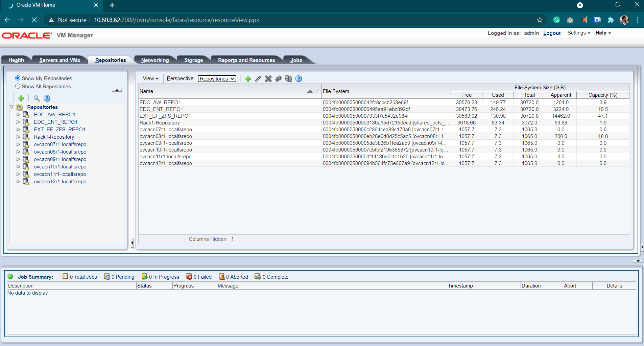The width and height of the screenshot is (644, 346).
Task: Select ovcacn09r1-localfsrepo in the tree
Action: [x=60, y=159]
